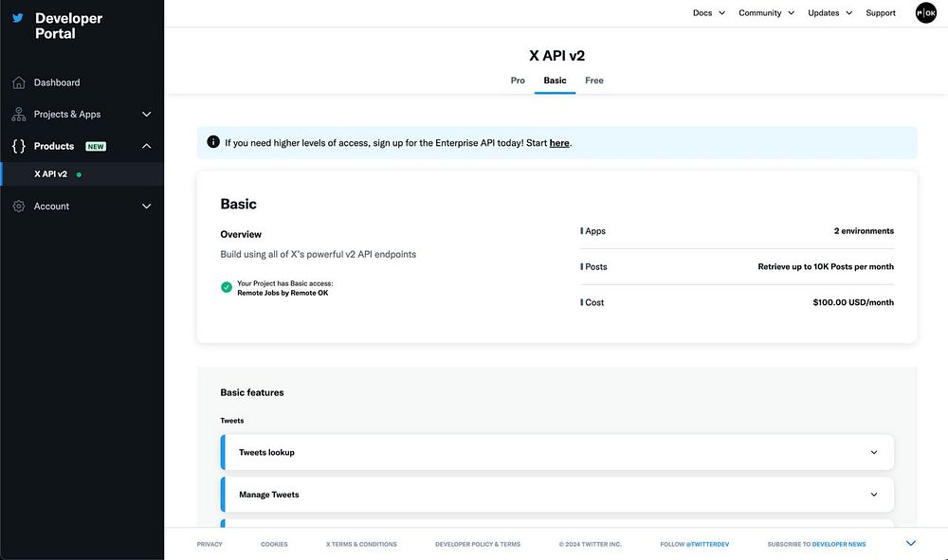This screenshot has height=560, width=948.
Task: Open the Docs dropdown menu
Action: tap(708, 12)
